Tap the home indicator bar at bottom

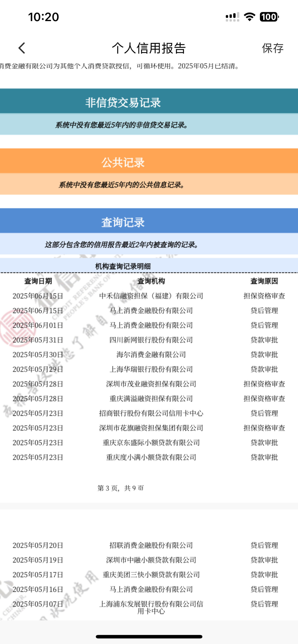[149, 637]
